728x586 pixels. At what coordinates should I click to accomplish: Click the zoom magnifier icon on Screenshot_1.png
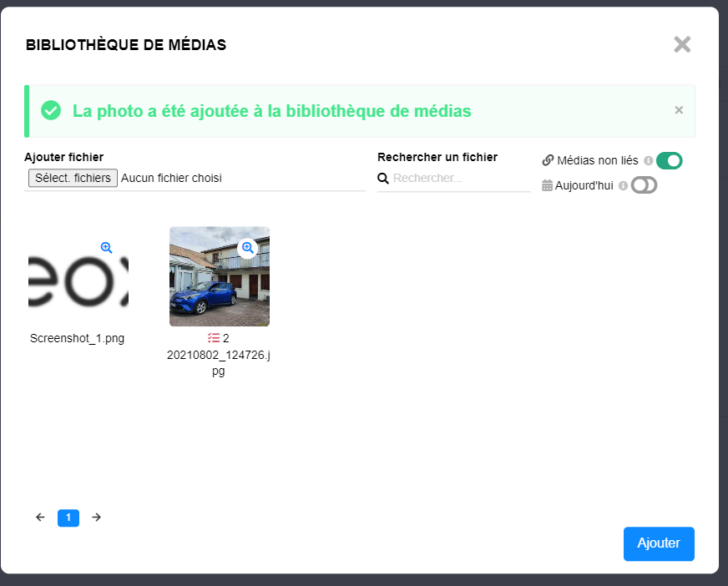(x=107, y=247)
